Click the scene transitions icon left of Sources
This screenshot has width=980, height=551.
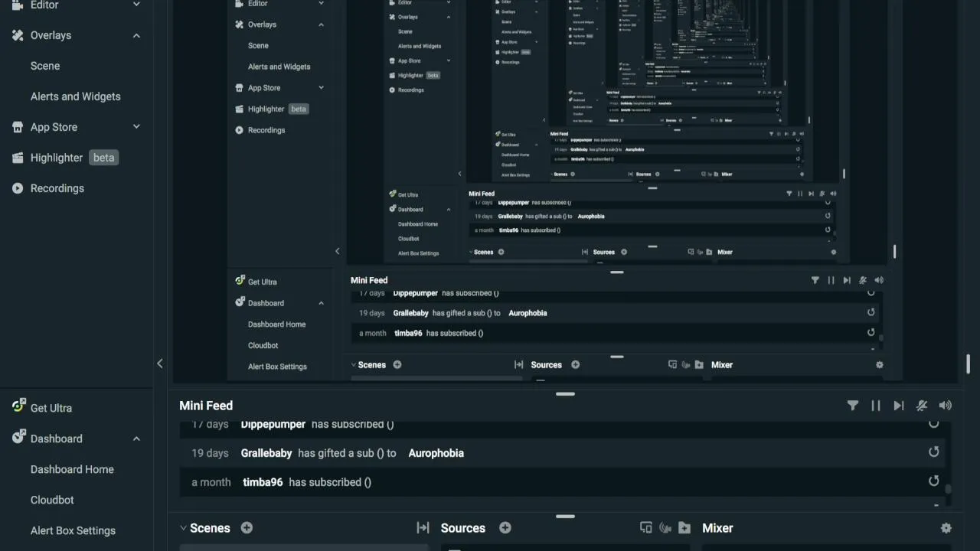[x=423, y=527]
